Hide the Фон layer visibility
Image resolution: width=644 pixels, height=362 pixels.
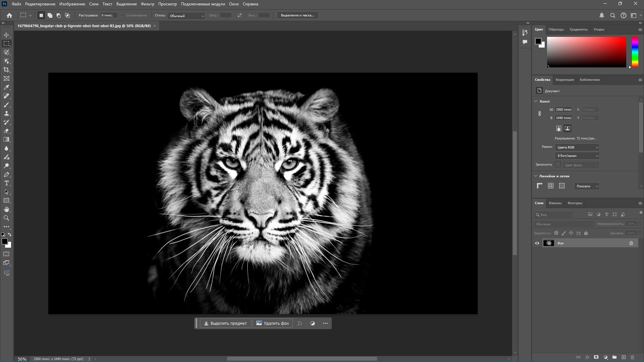[537, 243]
